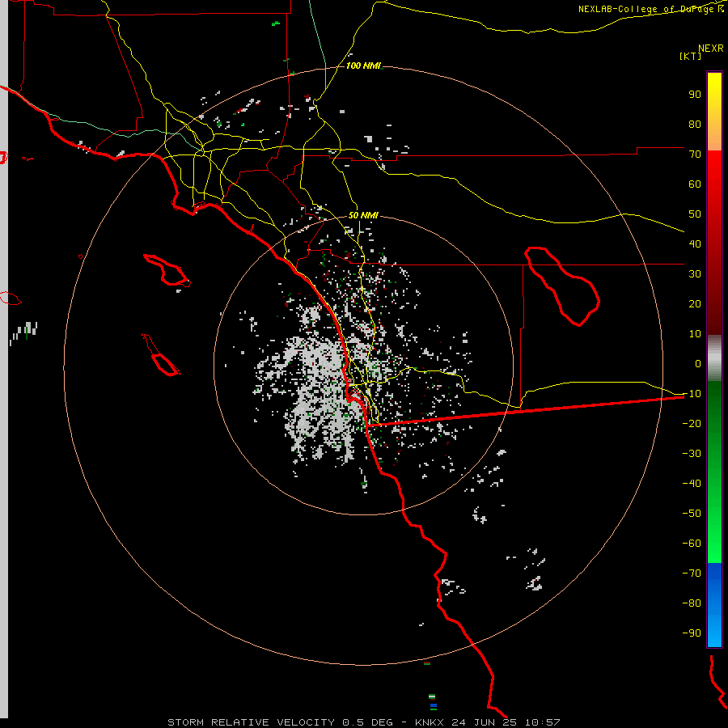Screen dimensions: 728x728
Task: Click the 20 value on the velocity scale
Action: (695, 304)
